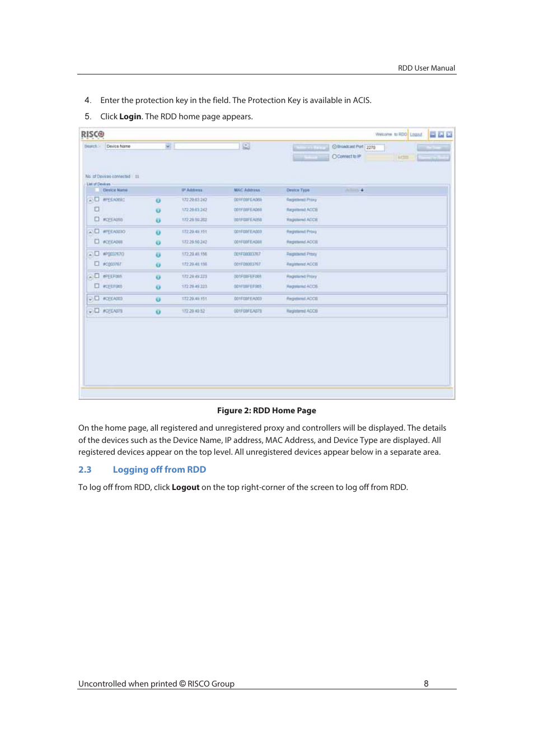The height and width of the screenshot is (756, 534).
Task: Click MAC address 001F08FEA075
Action: 248,311
